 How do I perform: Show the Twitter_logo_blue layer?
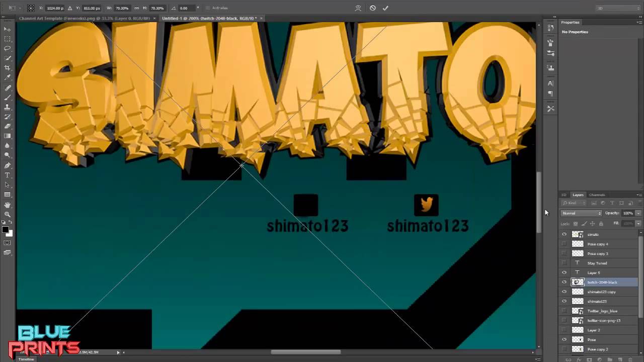click(564, 311)
